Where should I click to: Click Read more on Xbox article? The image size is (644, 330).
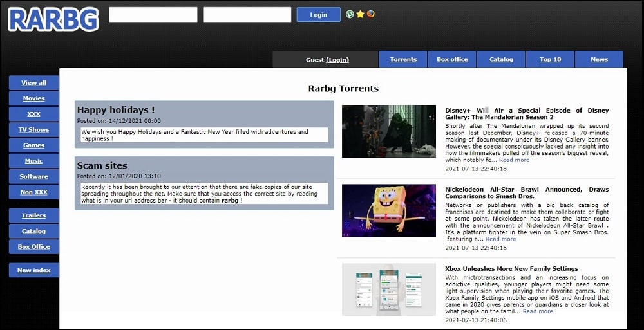538,311
